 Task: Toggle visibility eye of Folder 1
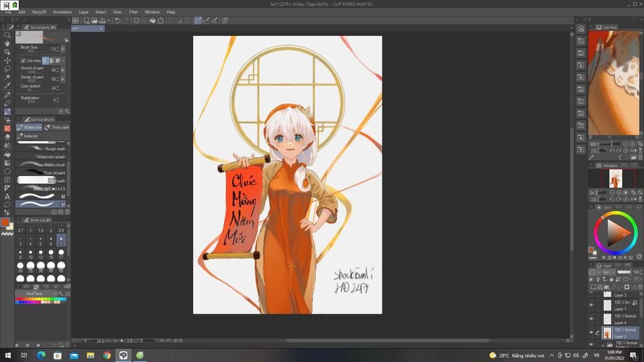591,344
